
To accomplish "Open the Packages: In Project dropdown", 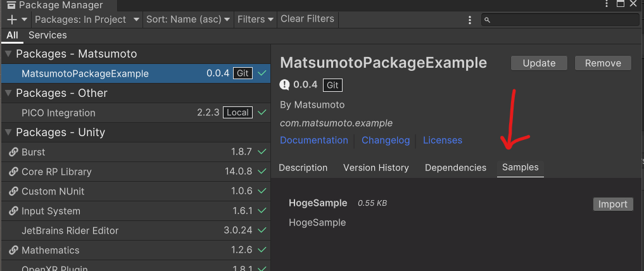I will click(87, 20).
